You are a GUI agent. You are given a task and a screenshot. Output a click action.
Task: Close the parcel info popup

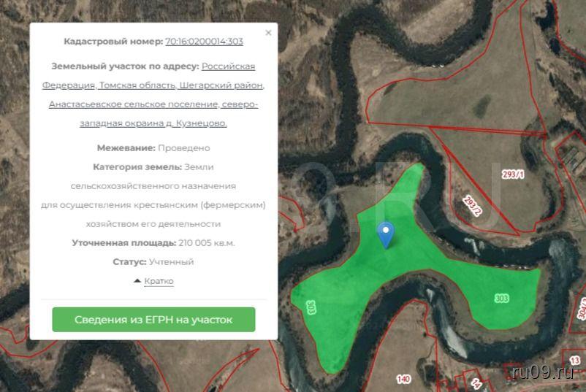pyautogui.click(x=268, y=33)
